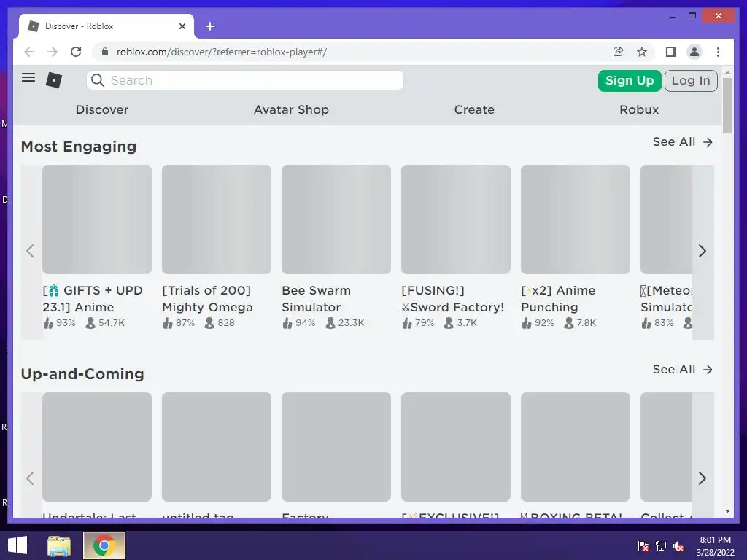This screenshot has height=560, width=747.
Task: Open Bee Swarm Simulator thumbnail
Action: pyautogui.click(x=336, y=219)
